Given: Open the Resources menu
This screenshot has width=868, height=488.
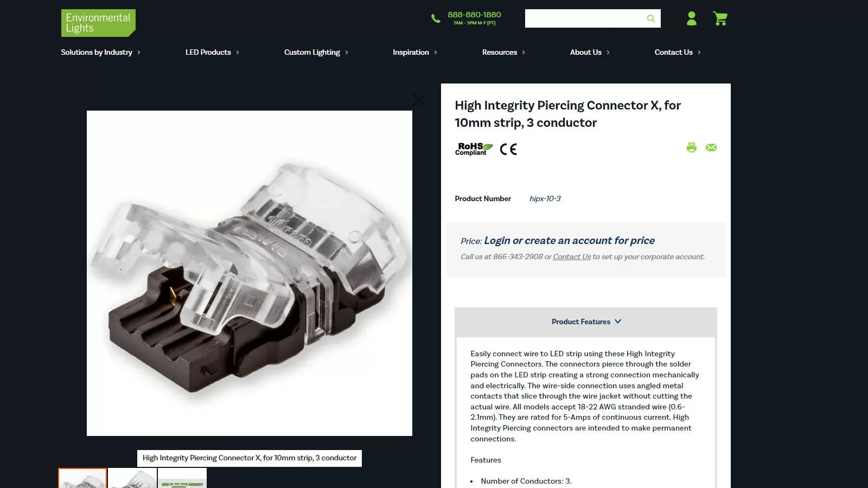Looking at the screenshot, I should [503, 52].
